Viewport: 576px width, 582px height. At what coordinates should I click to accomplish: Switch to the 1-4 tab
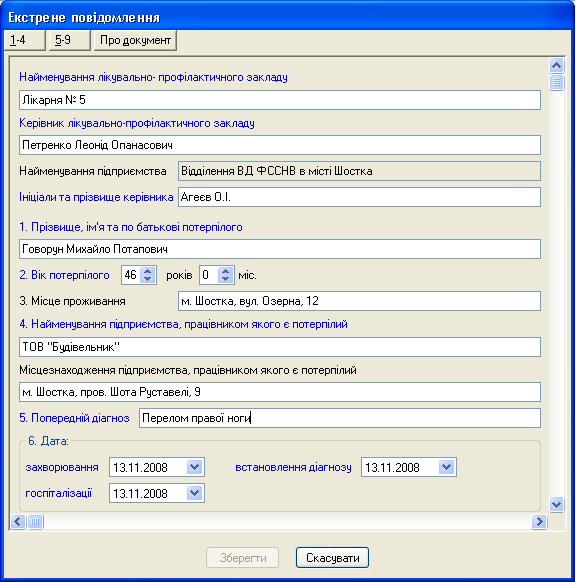24,40
